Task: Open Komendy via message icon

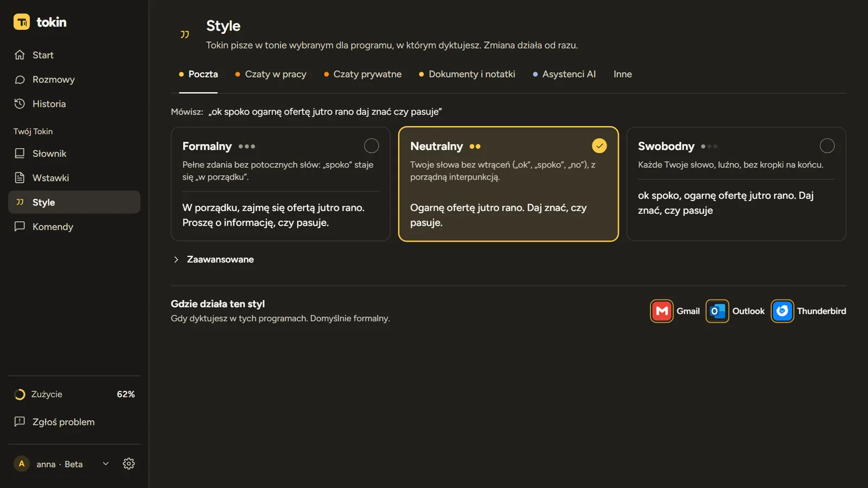Action: [x=20, y=227]
